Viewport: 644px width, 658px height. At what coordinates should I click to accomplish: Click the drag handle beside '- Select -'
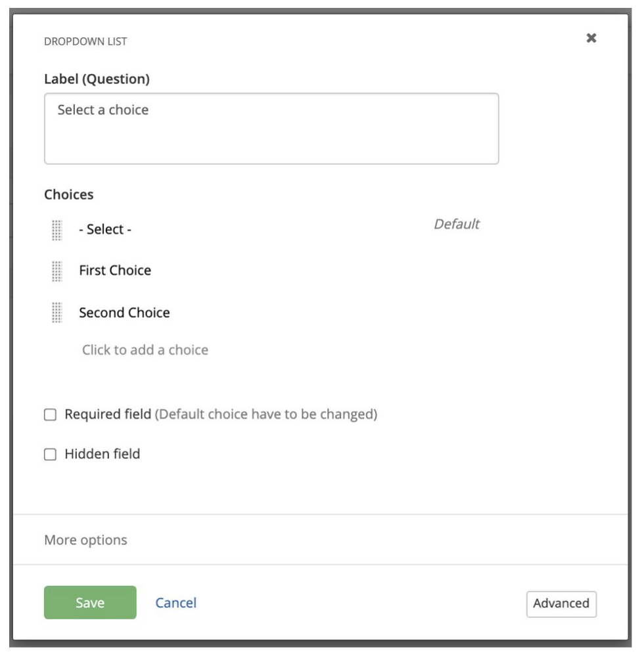click(57, 230)
